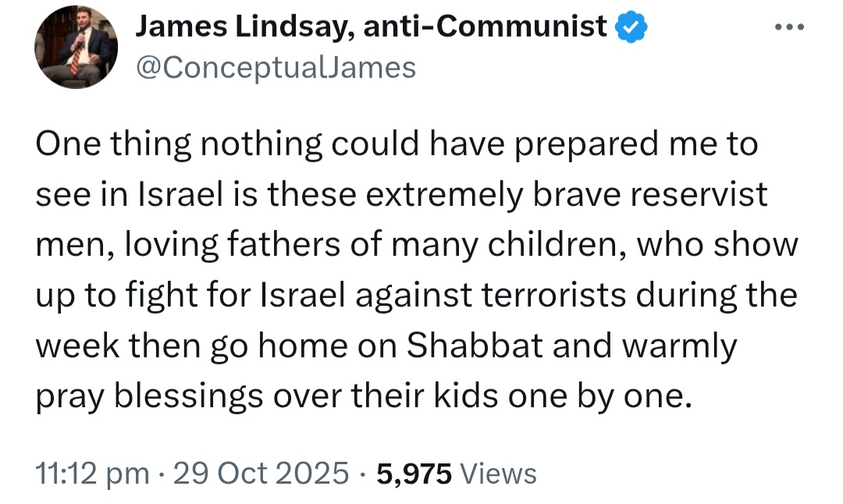Viewport: 843px width, 504px height.
Task: Open the 5,975 Views count
Action: (457, 474)
